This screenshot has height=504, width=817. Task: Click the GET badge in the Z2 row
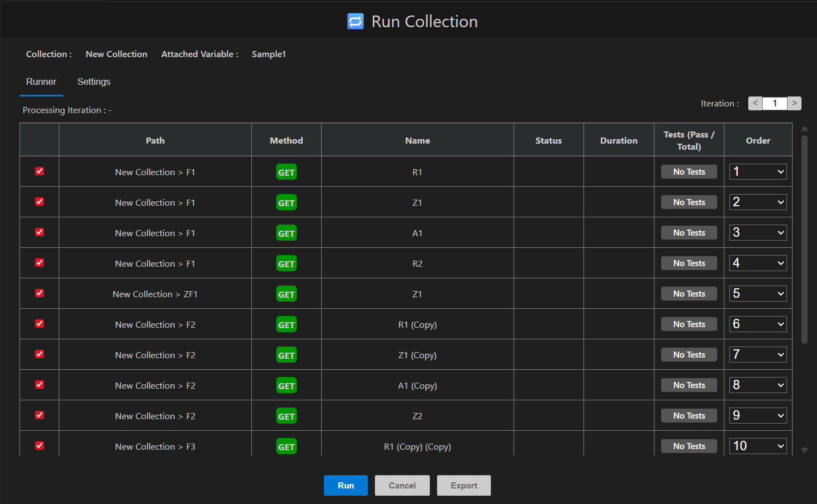(286, 416)
